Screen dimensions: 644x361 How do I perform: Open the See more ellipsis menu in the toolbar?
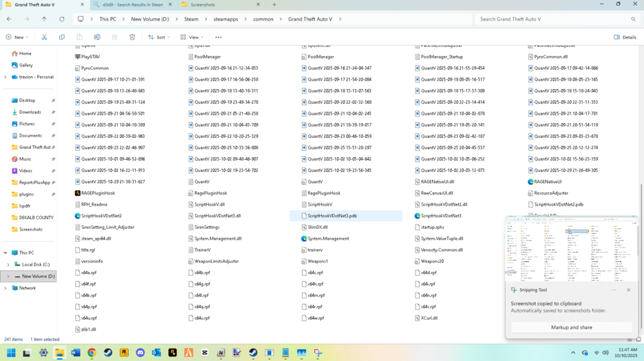click(x=218, y=37)
